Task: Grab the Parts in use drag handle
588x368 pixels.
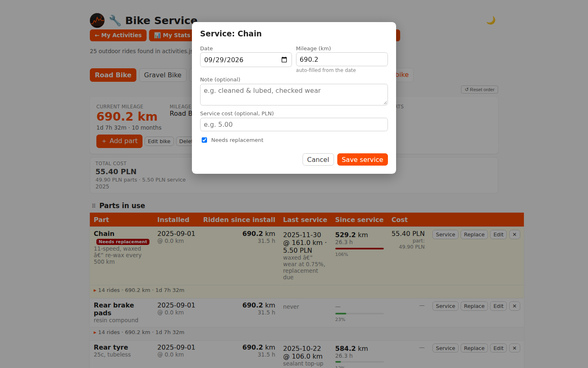Action: tap(94, 206)
